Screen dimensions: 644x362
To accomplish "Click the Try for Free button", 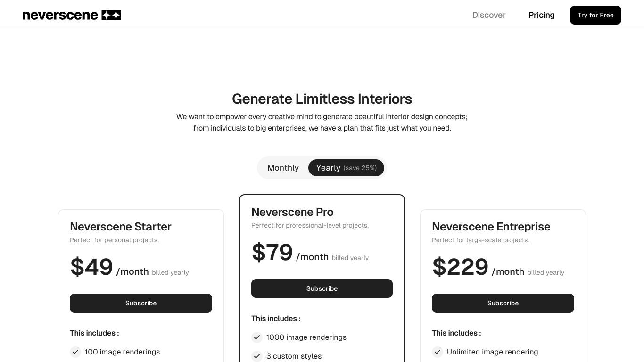I will (595, 15).
